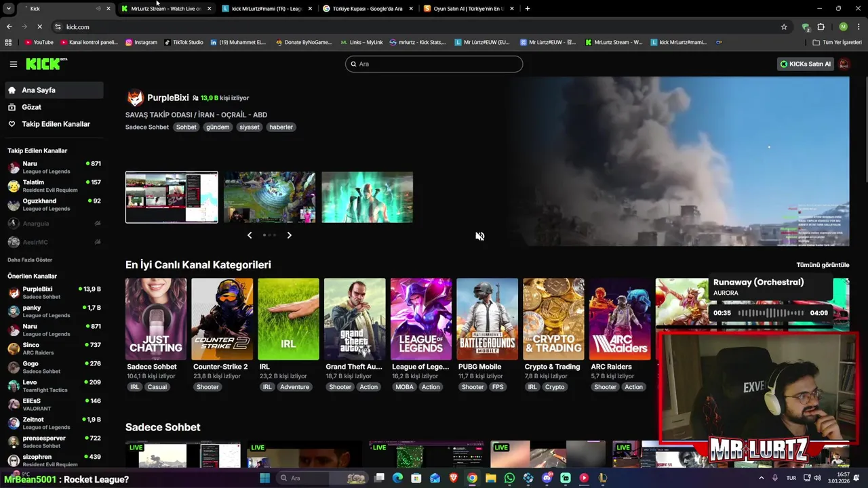This screenshot has width=868, height=488.
Task: Open Ana Sayfa in the sidebar
Action: point(54,90)
